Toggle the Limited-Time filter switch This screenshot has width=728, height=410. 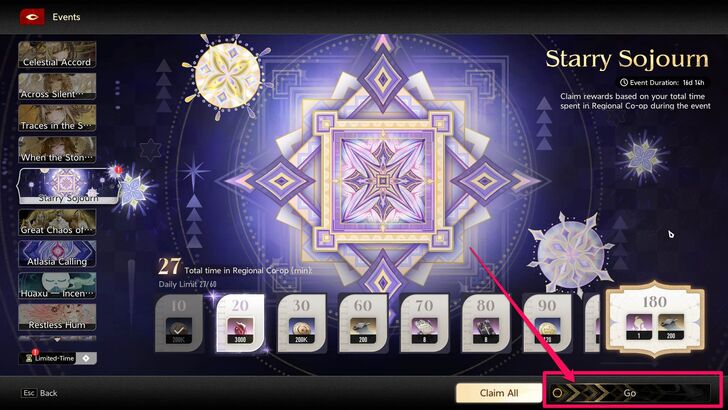tap(86, 358)
